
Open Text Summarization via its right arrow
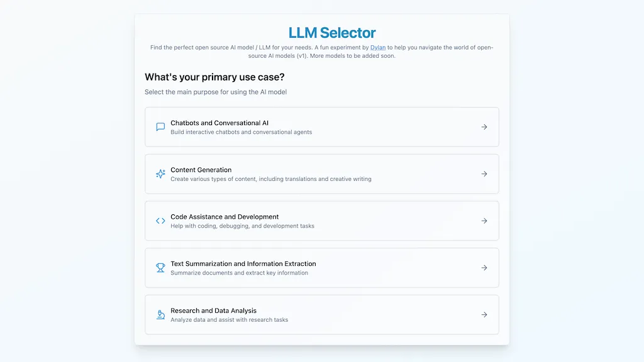(x=484, y=267)
